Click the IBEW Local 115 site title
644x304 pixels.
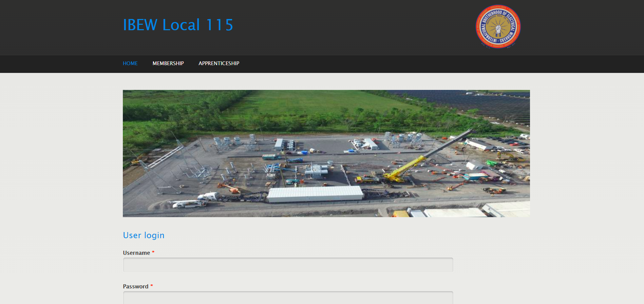coord(178,25)
